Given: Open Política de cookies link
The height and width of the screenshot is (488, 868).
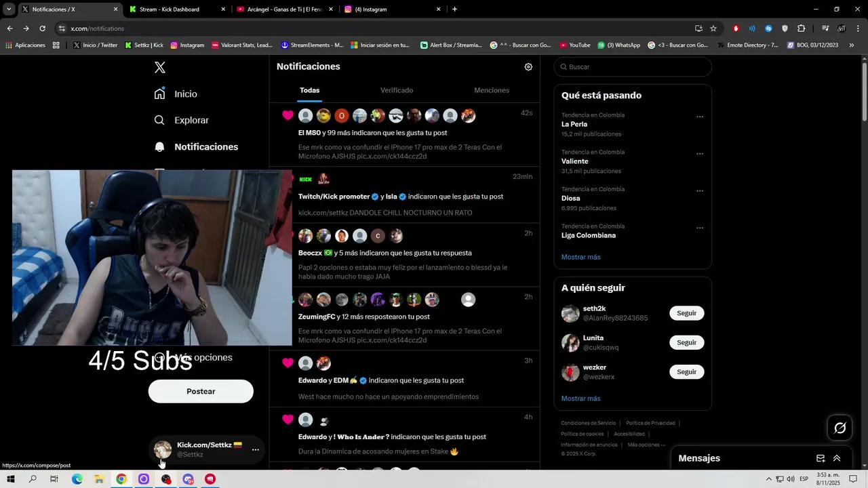Looking at the screenshot, I should 582,434.
